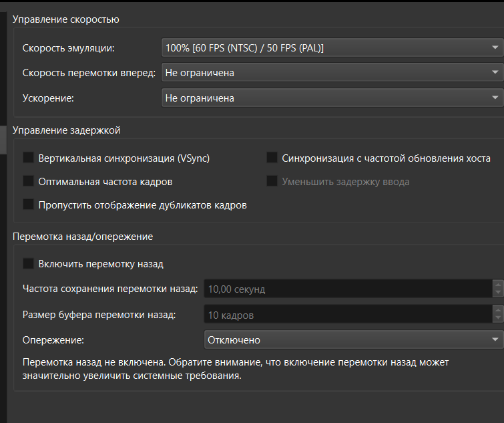Screen dimensions: 504x423
Task: Increase rewind buffer size with up arrow
Action: coord(497,311)
